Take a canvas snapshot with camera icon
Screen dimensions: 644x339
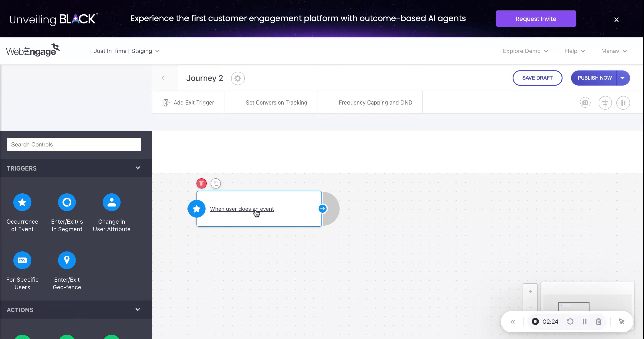[x=585, y=103]
